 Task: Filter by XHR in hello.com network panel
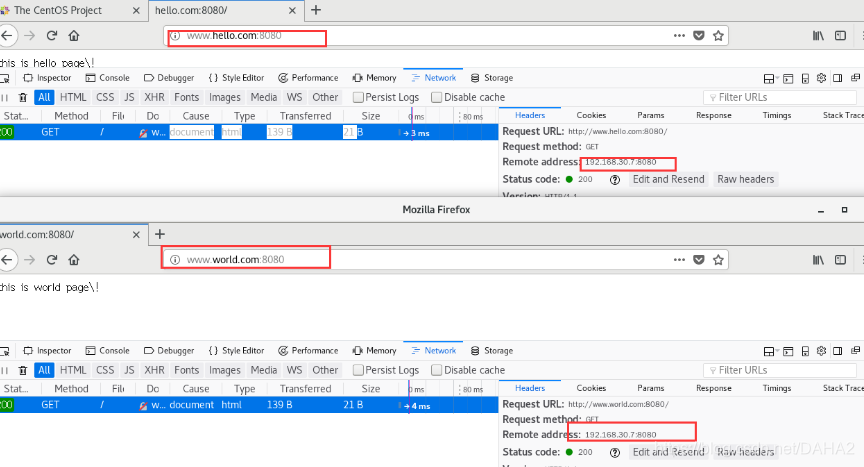tap(154, 97)
